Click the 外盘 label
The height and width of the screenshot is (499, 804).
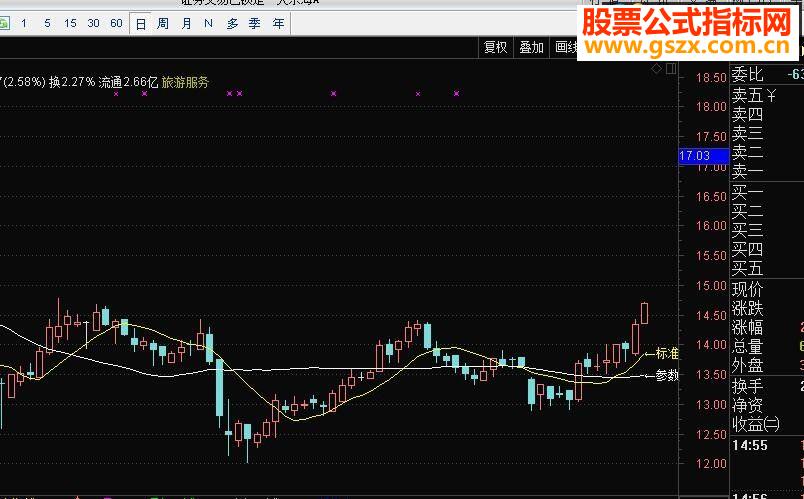tap(748, 366)
